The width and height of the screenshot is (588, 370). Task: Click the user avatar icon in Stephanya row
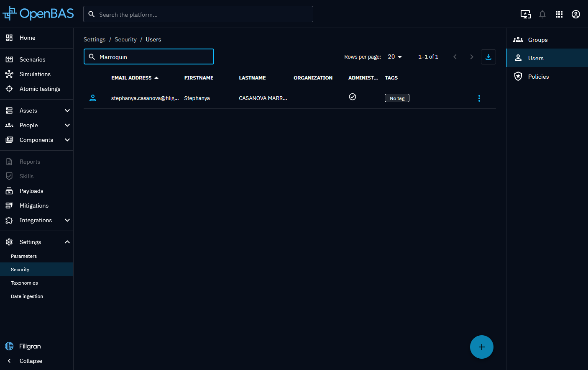pyautogui.click(x=93, y=98)
